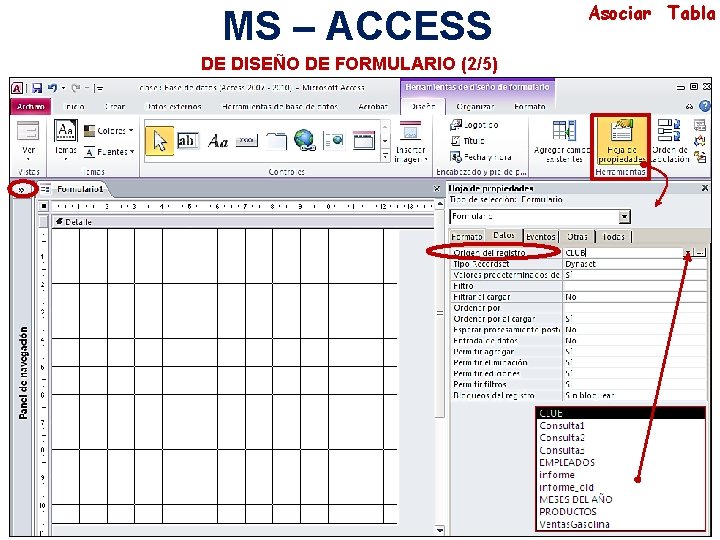Choose the Select pointer control tool
The height and width of the screenshot is (540, 720).
click(x=159, y=141)
